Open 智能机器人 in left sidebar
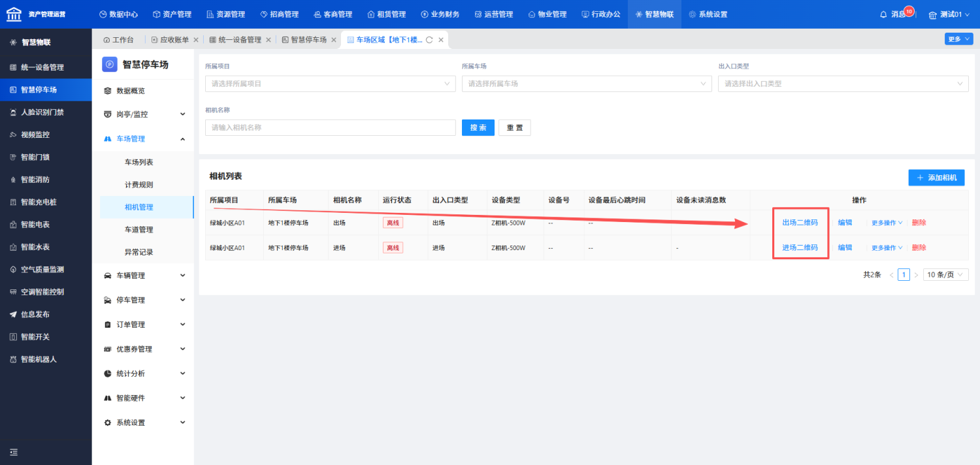 (46, 359)
